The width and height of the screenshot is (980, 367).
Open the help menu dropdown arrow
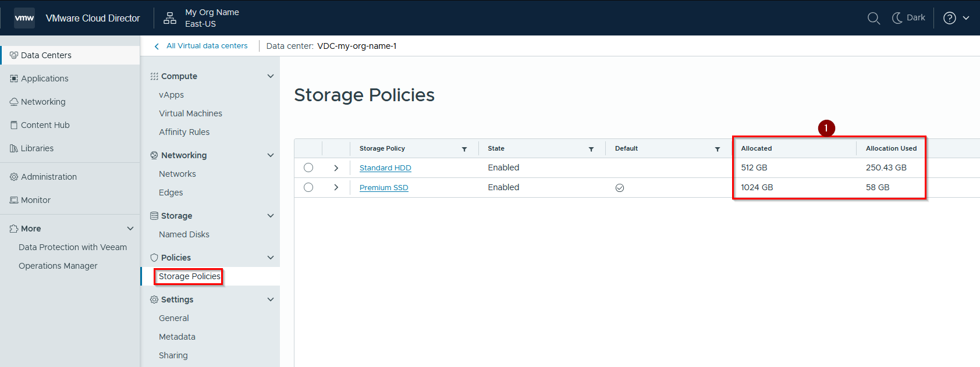966,18
